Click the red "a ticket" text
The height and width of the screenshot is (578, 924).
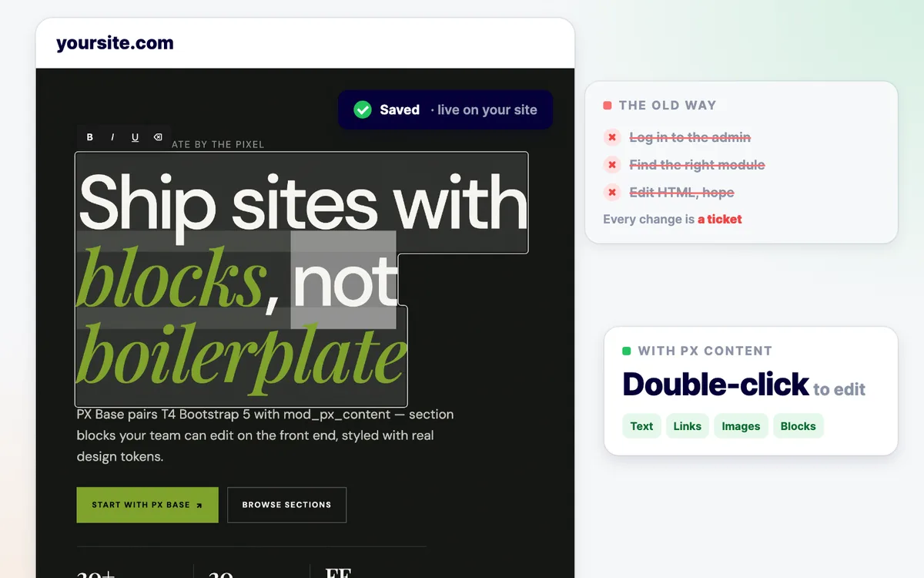click(x=720, y=220)
